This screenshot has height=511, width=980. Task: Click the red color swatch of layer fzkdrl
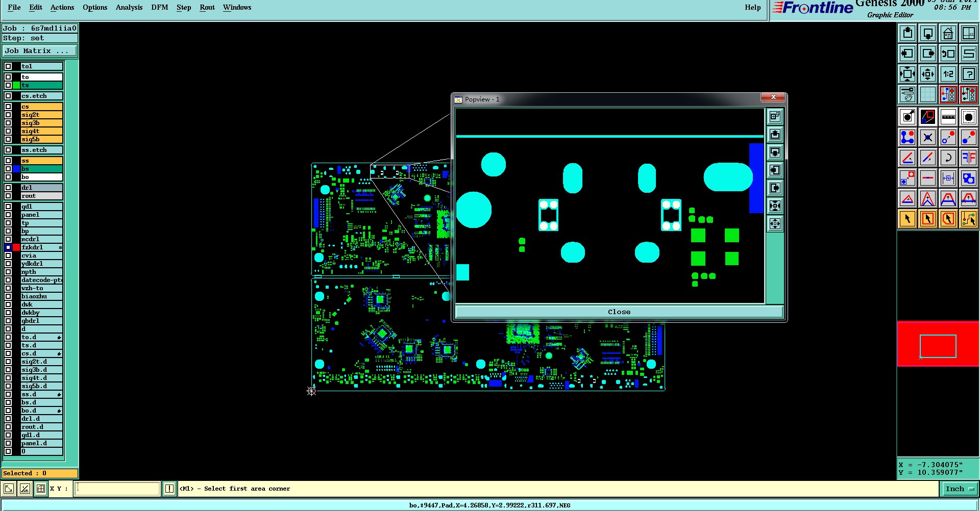click(x=16, y=247)
